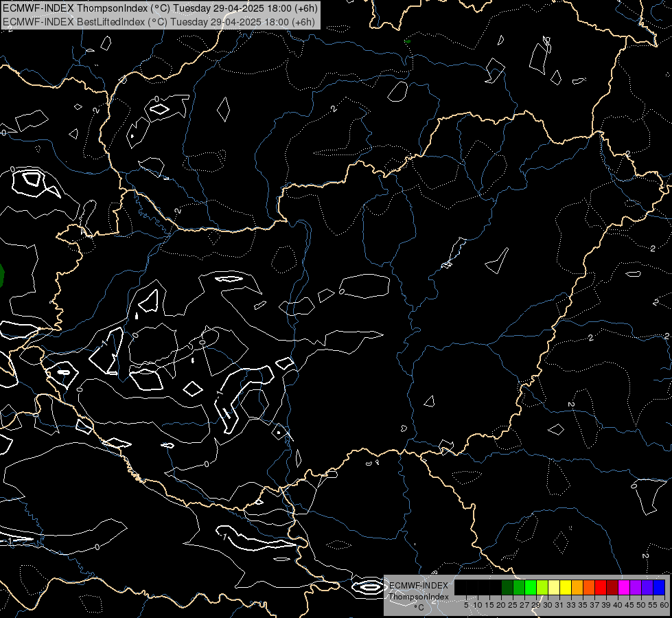Pick the yellow-green 29–30 legend swatch
Viewport: 672px width, 618px height.
[542, 587]
